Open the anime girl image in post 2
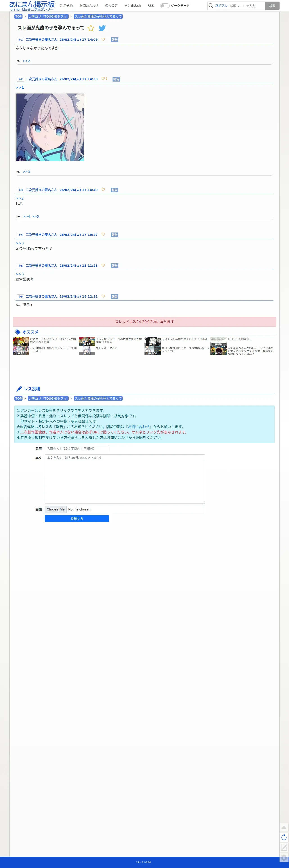The image size is (289, 868). (x=50, y=127)
